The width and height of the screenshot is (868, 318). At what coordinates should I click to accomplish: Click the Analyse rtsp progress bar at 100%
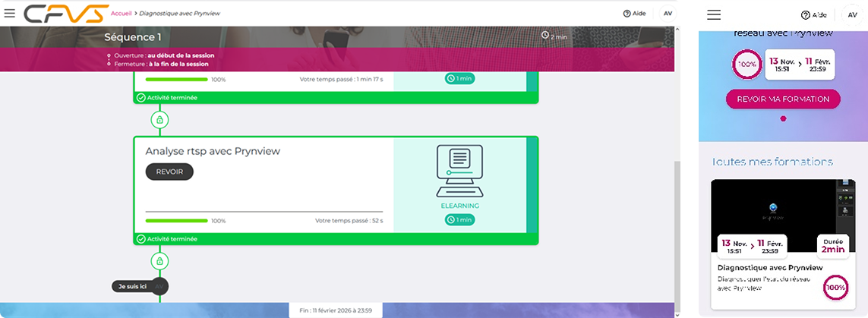click(x=176, y=221)
